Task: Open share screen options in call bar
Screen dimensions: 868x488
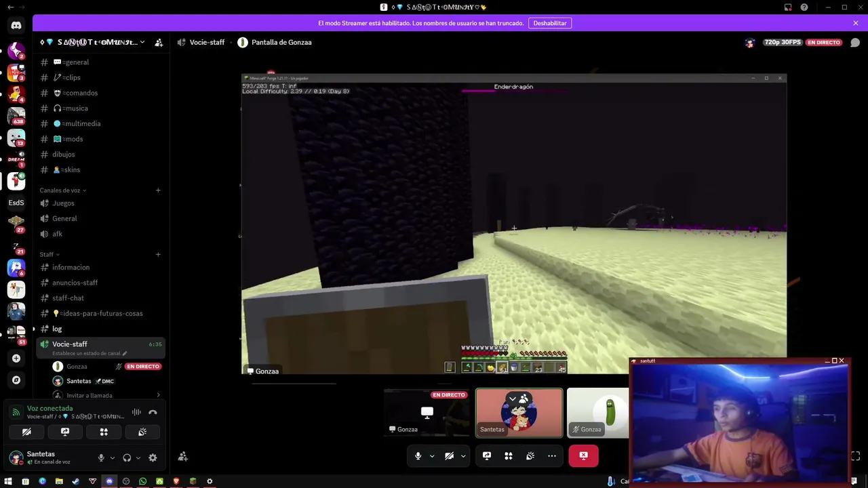Action: [x=487, y=456]
